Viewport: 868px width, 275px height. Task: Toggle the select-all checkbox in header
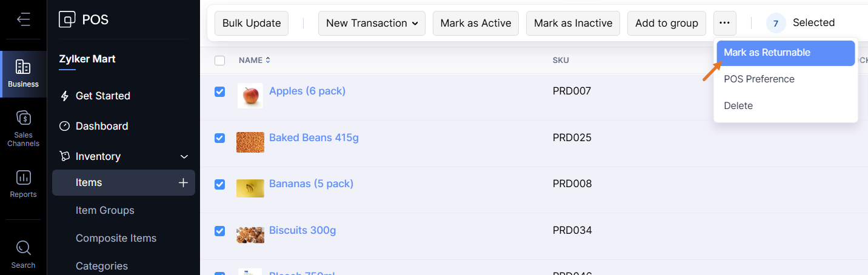220,61
